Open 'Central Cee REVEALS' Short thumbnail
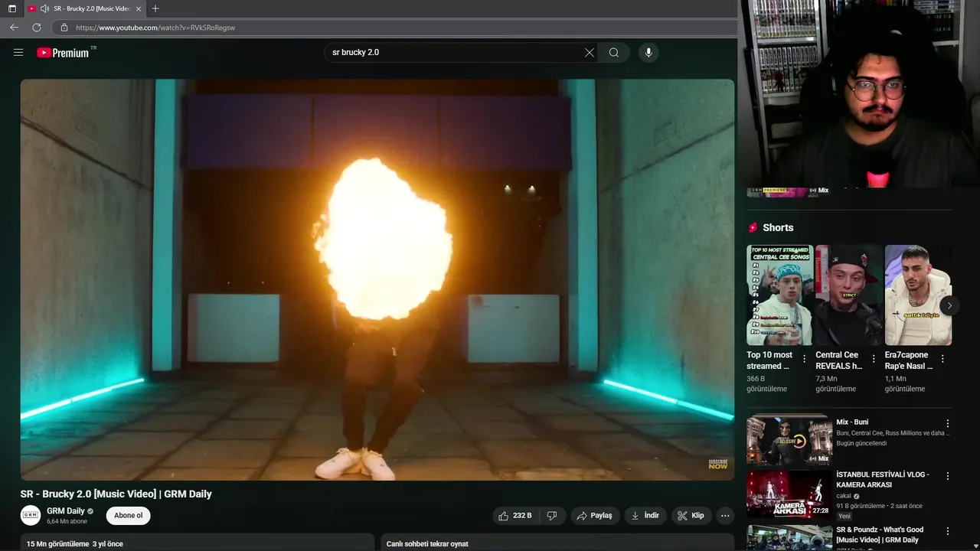 (849, 295)
